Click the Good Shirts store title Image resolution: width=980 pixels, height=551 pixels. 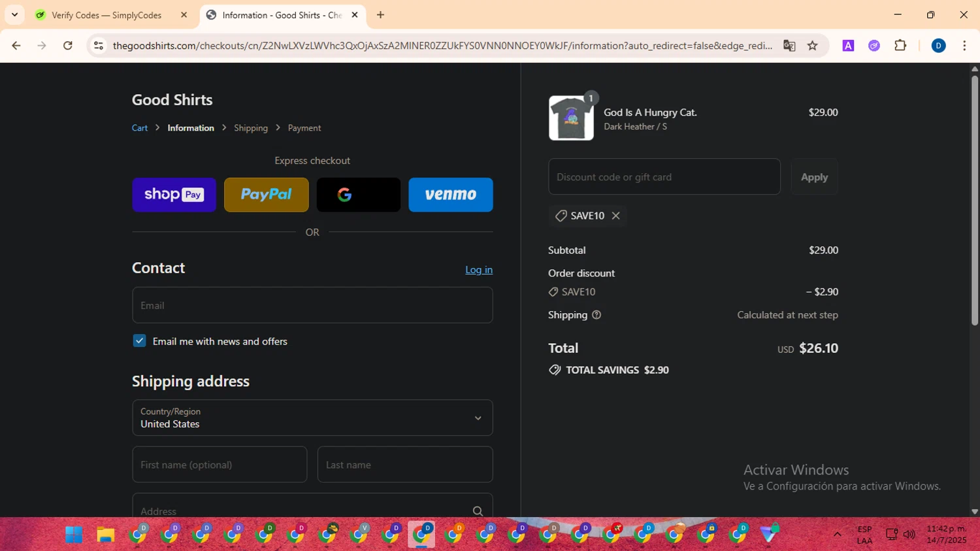click(x=172, y=100)
